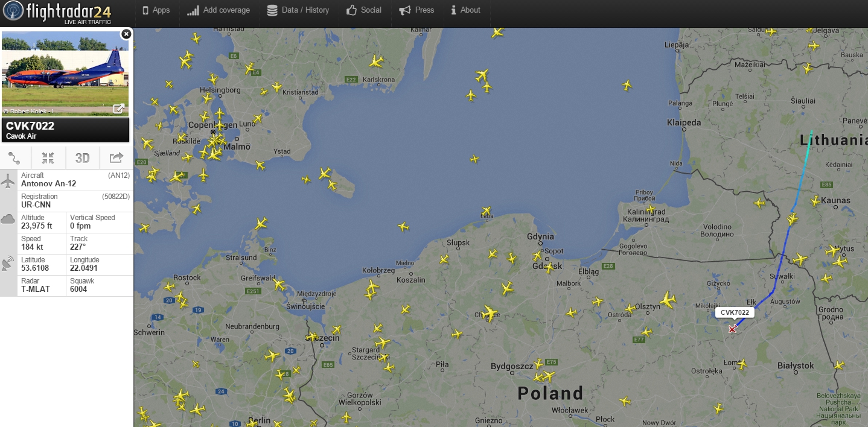The width and height of the screenshot is (868, 427).
Task: Expand the About menu
Action: (465, 10)
